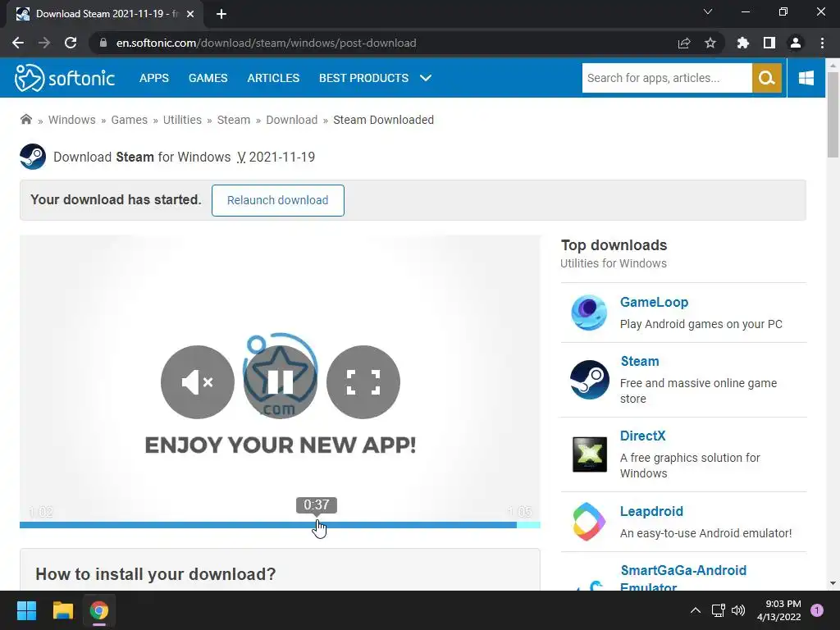This screenshot has width=840, height=630.
Task: Open the Download breadcrumb link
Action: (292, 120)
